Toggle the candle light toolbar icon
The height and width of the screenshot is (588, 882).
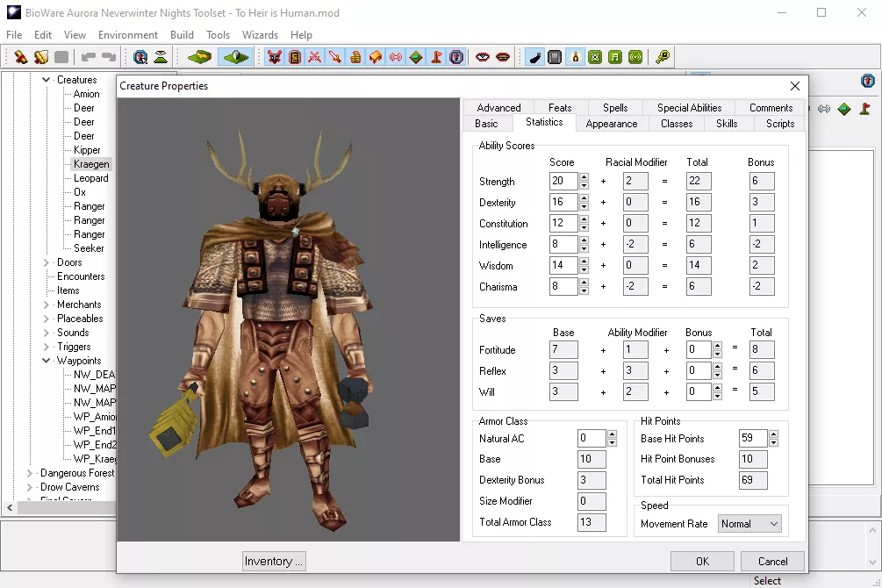click(x=575, y=57)
